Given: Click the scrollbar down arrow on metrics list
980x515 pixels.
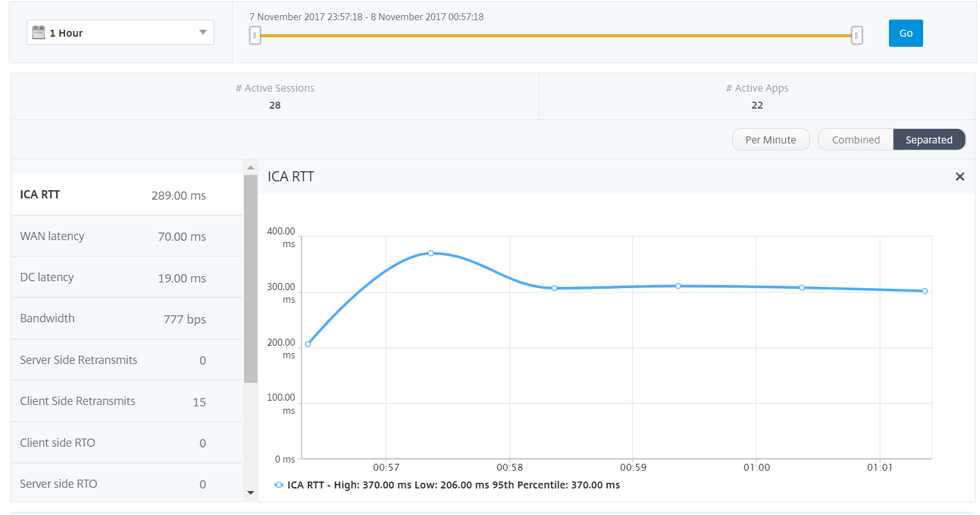Looking at the screenshot, I should (250, 492).
